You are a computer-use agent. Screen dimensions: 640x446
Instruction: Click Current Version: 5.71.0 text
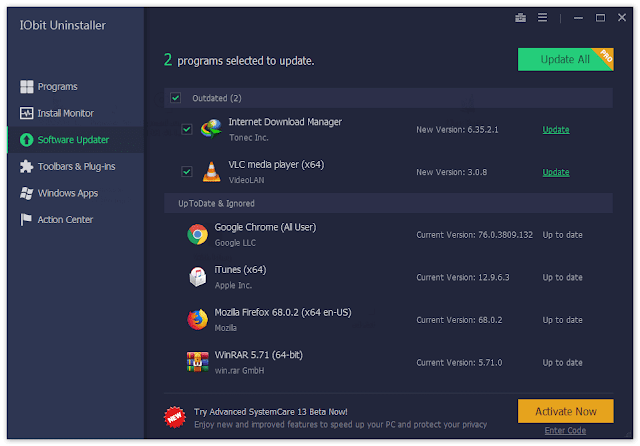pos(459,362)
